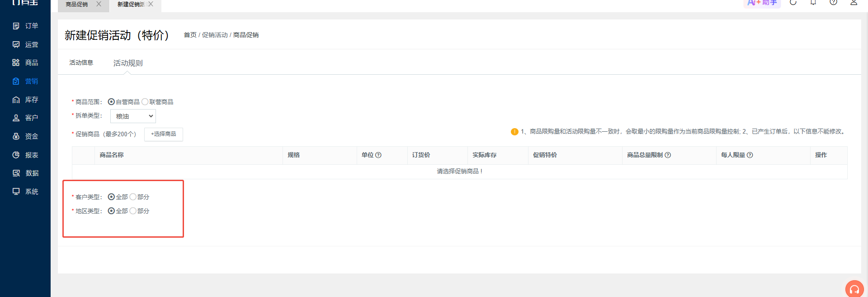
Task: Go to 商品促销 via breadcrumb
Action: [x=246, y=35]
